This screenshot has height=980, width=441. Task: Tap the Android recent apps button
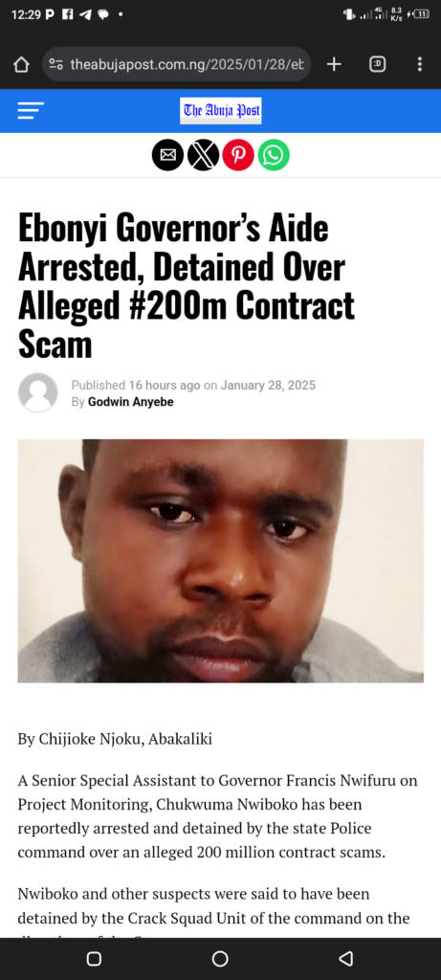95,959
